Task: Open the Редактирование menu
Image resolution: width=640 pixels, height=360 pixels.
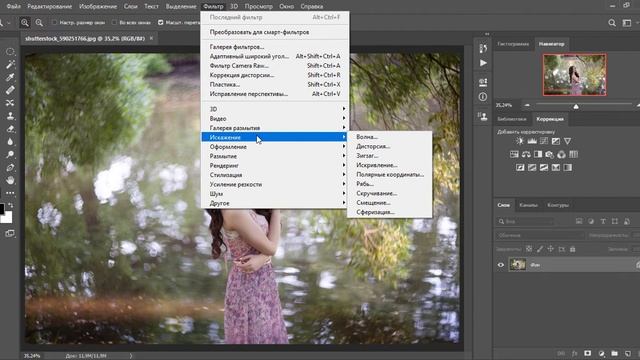Action: [49, 6]
